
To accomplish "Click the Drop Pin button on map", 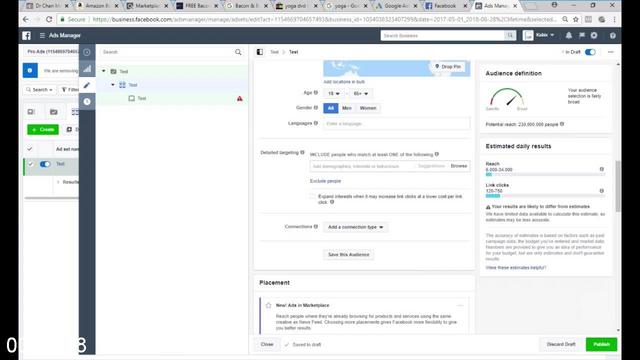I will [448, 67].
